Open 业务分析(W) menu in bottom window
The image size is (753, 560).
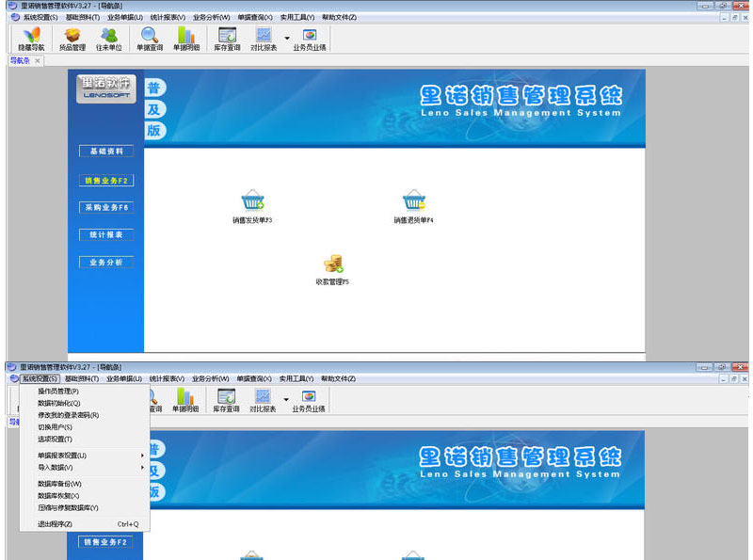210,379
